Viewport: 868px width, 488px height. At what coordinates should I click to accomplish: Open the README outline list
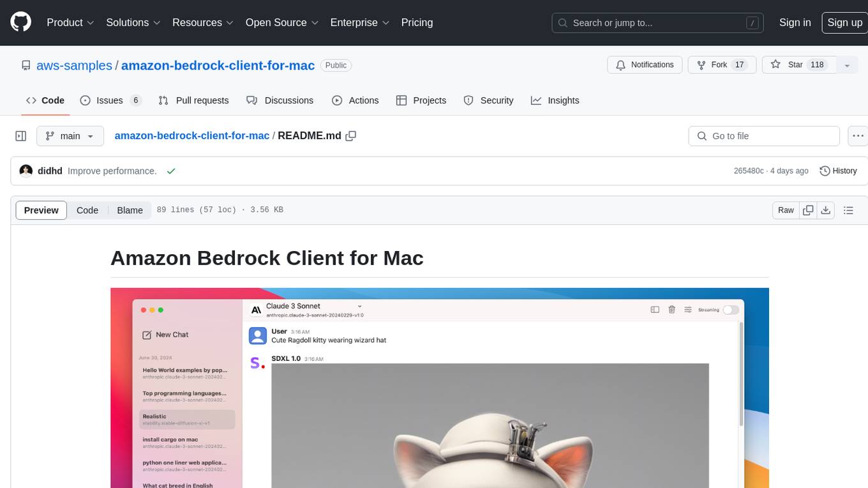click(848, 210)
